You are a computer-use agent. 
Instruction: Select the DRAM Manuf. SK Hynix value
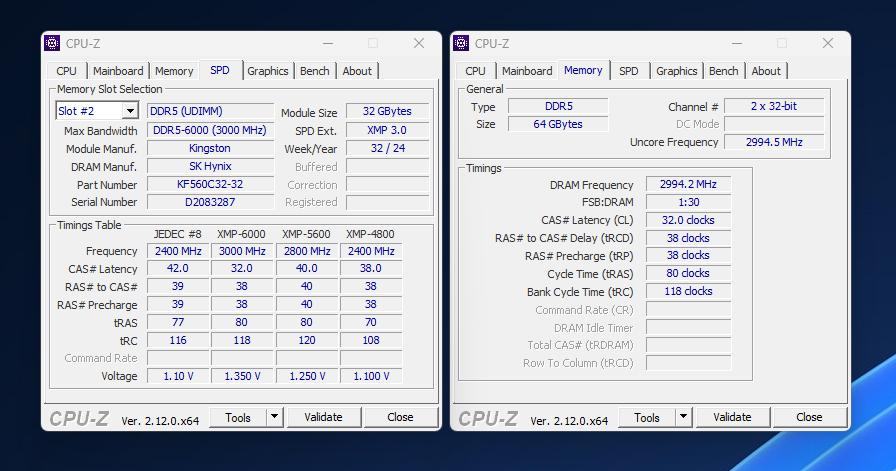(210, 166)
